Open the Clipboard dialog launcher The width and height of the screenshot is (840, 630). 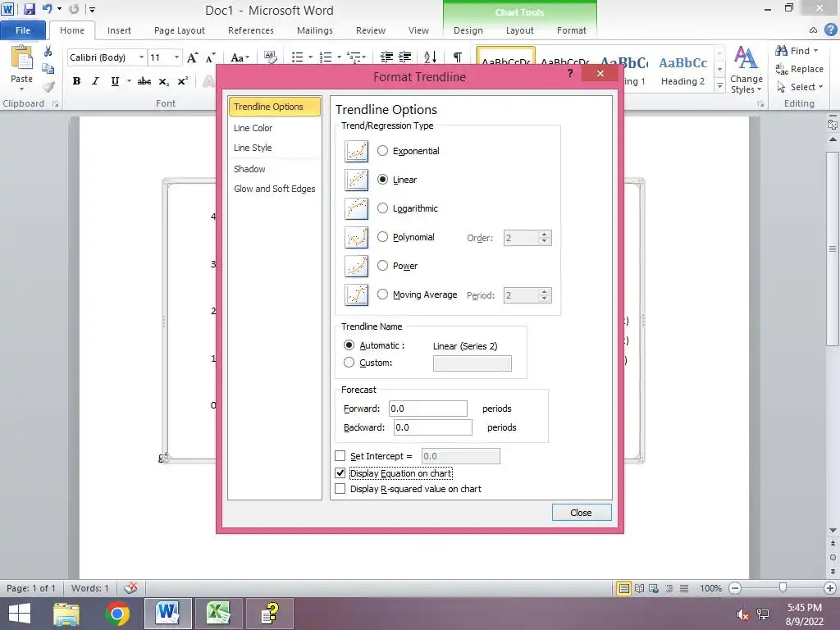tap(55, 104)
